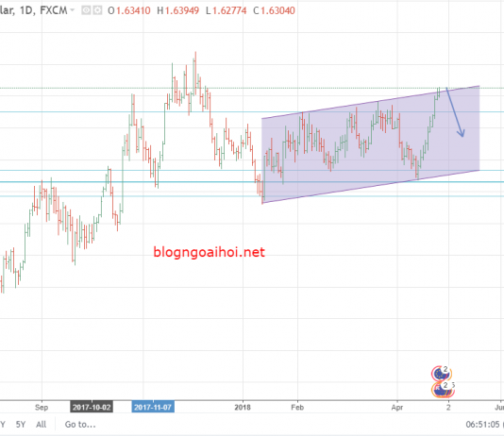Open the 'Go to...' date dialog
The height and width of the screenshot is (436, 504).
(x=80, y=425)
